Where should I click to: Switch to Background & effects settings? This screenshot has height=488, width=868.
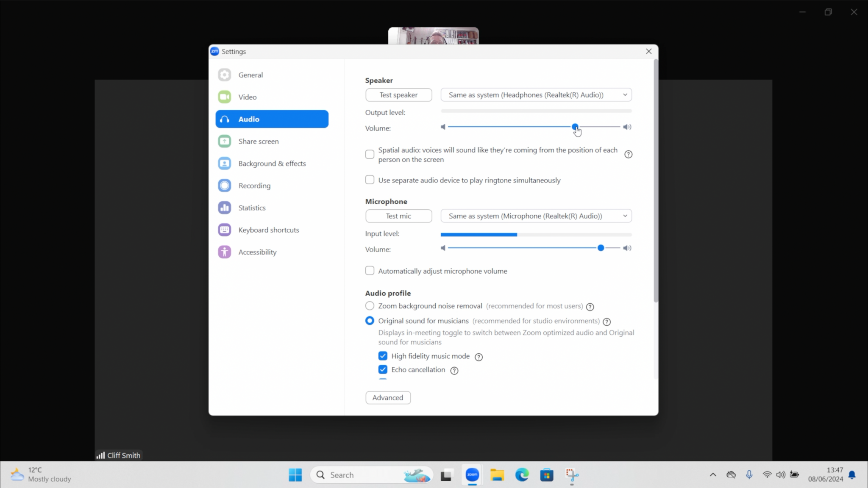(x=272, y=164)
